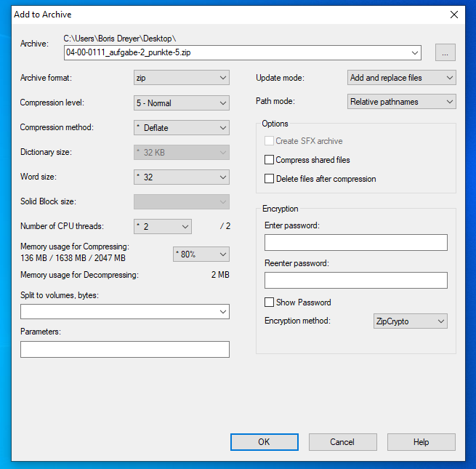This screenshot has height=469, width=476.
Task: Open the memory usage 80% dropdown
Action: click(x=201, y=254)
